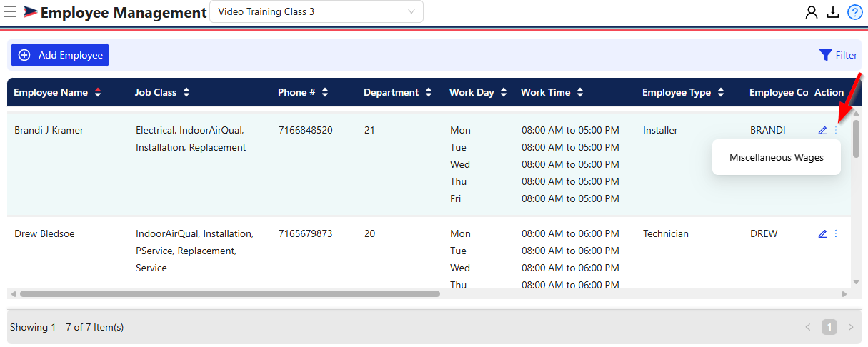Click edit pencil for Brandi J Kramer
The image size is (868, 347).
click(x=822, y=131)
